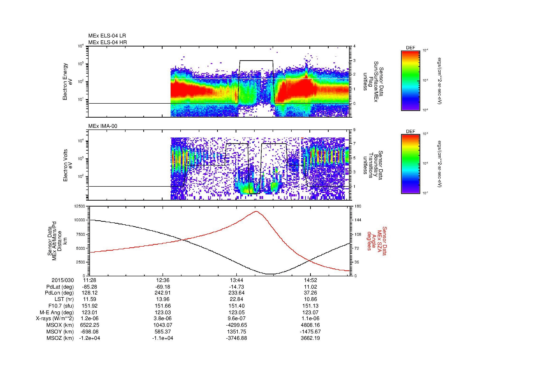Click the 'MEx ELS-04 LR' panel title
Image resolution: width=555 pixels, height=392 pixels.
click(x=107, y=36)
